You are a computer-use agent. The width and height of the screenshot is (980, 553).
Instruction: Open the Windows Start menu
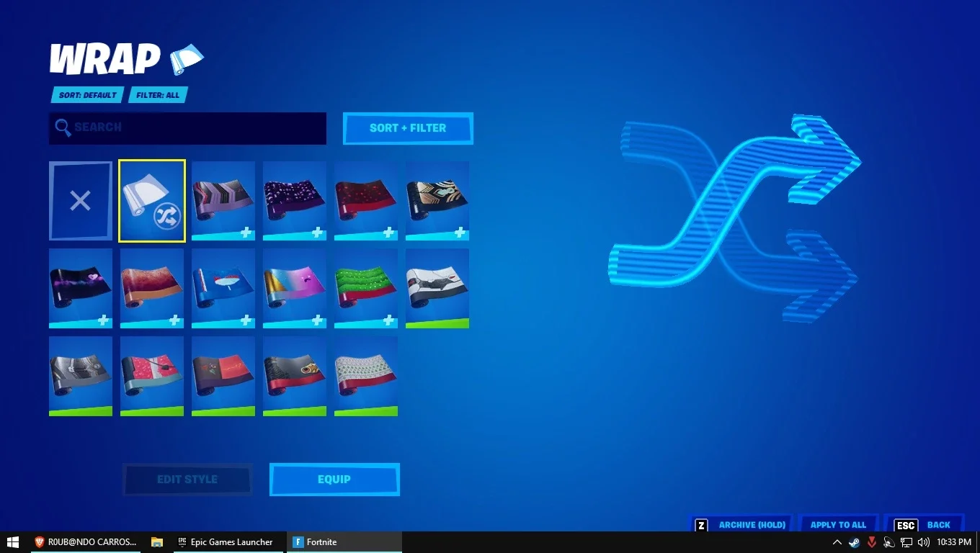point(13,542)
